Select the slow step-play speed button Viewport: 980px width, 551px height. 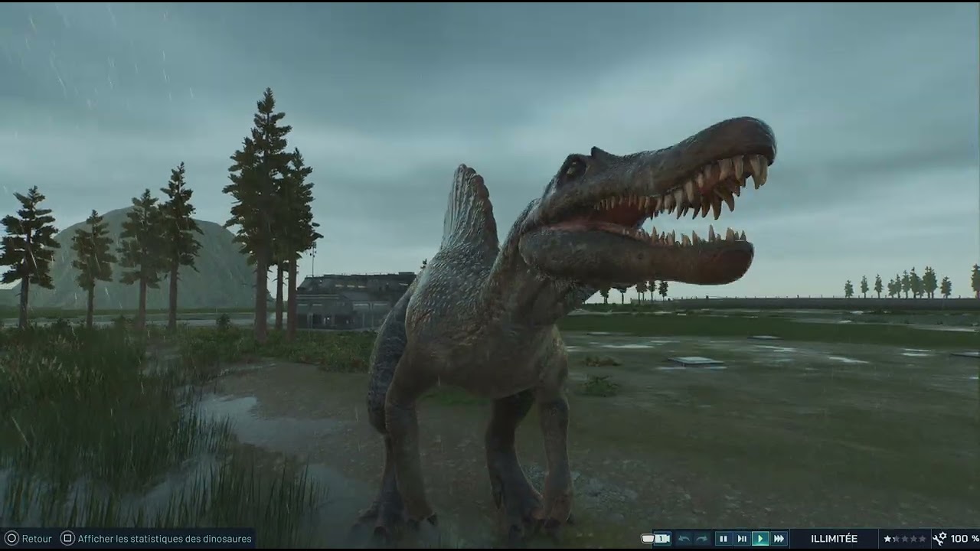pyautogui.click(x=742, y=539)
